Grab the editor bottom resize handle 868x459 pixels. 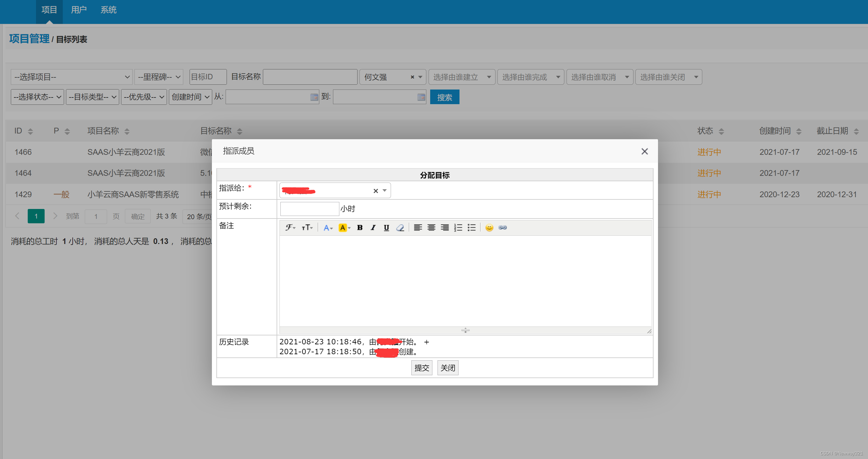(465, 330)
